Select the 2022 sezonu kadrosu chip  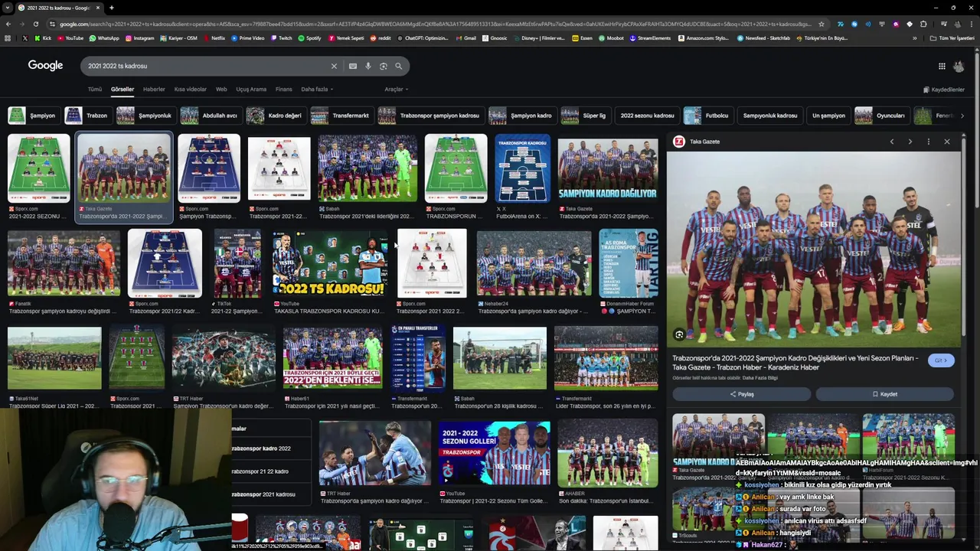tap(647, 116)
